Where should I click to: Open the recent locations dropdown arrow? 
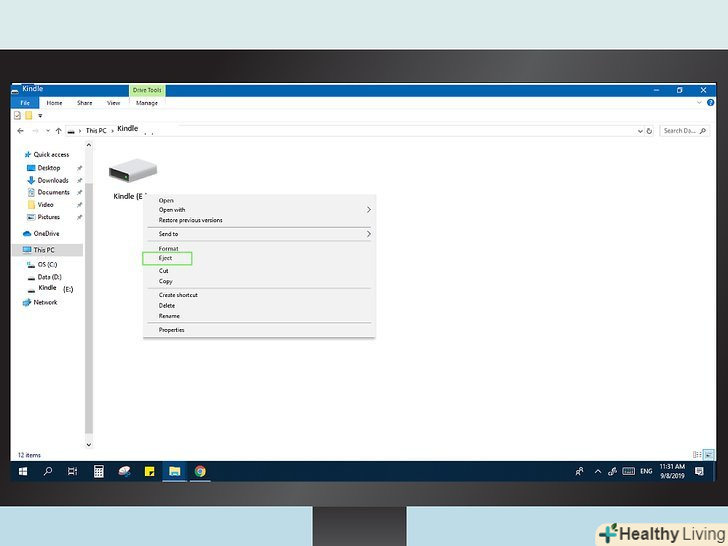click(x=47, y=131)
